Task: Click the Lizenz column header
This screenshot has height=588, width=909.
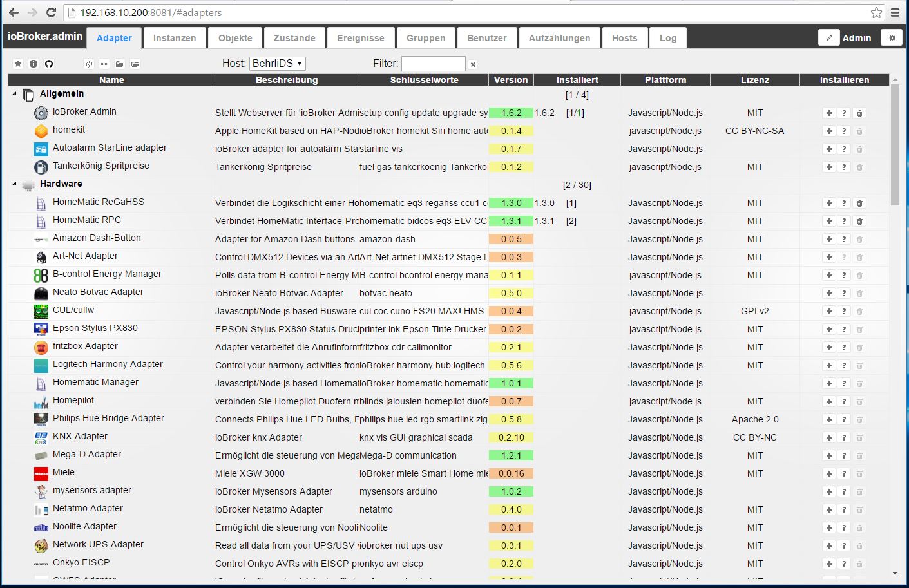Action: click(755, 80)
